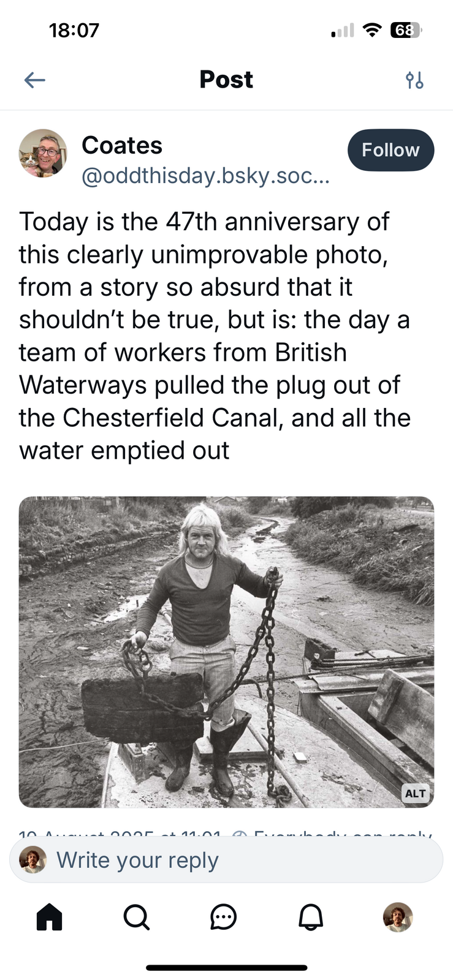
Task: Tap the post text about Chesterfield Canal
Action: click(215, 336)
